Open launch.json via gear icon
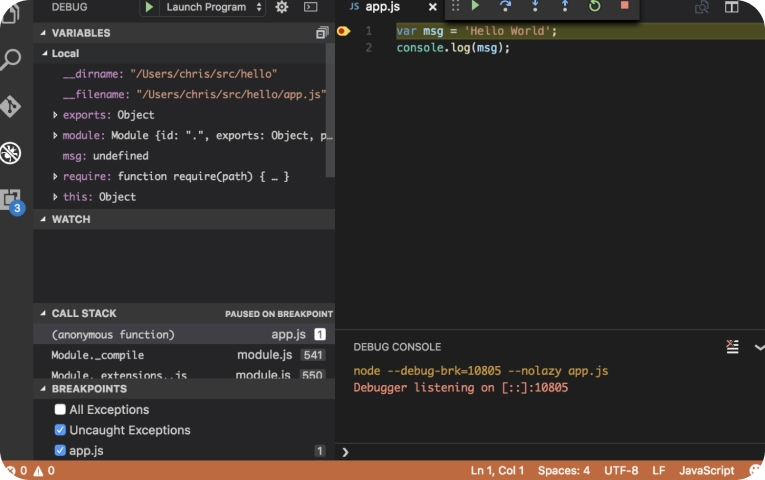The height and width of the screenshot is (480, 765). pyautogui.click(x=282, y=7)
